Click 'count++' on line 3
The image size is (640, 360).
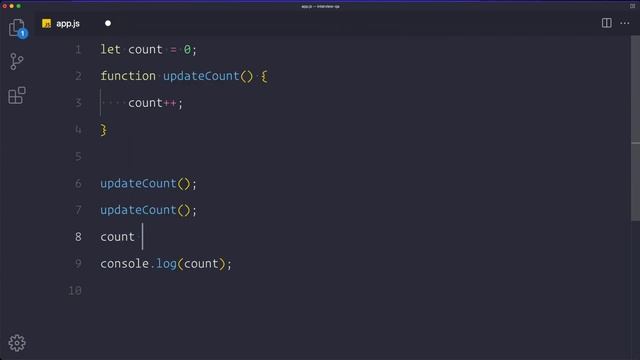click(152, 103)
